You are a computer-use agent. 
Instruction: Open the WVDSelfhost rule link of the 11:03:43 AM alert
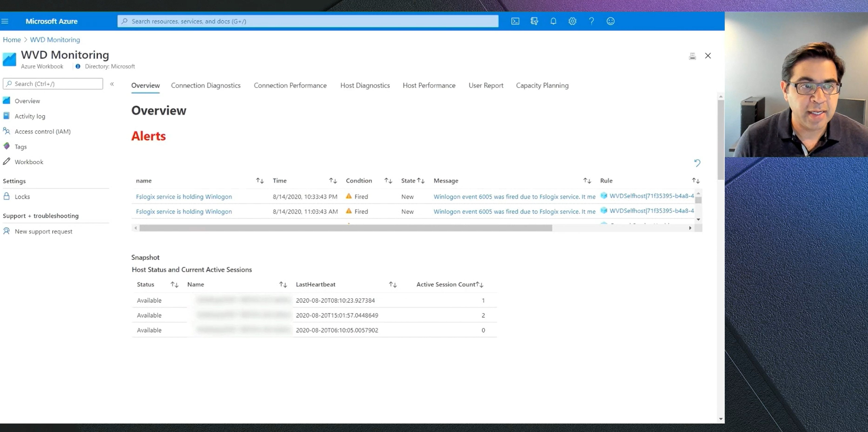tap(651, 211)
